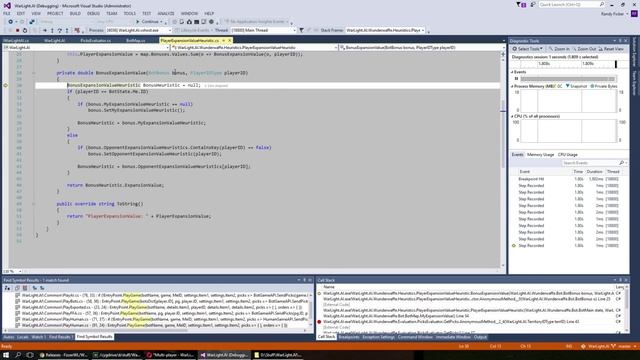Click the Step Over icon

click(60, 30)
